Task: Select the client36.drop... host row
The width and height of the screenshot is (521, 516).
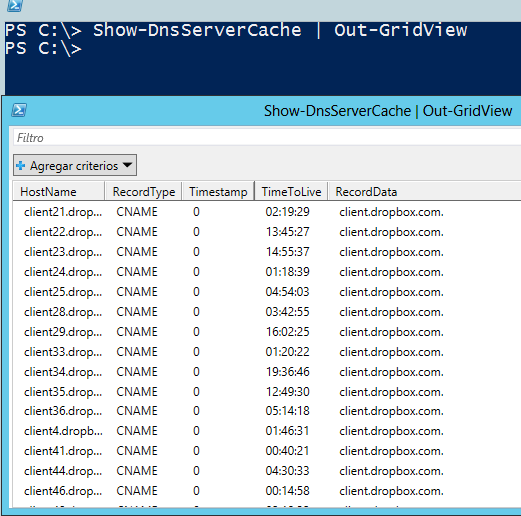Action: click(x=267, y=411)
